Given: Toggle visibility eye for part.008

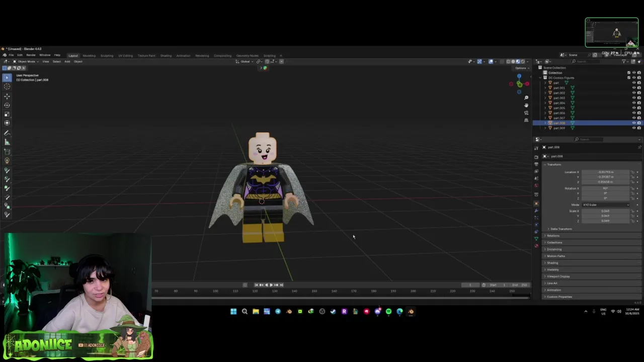Looking at the screenshot, I should (x=634, y=123).
